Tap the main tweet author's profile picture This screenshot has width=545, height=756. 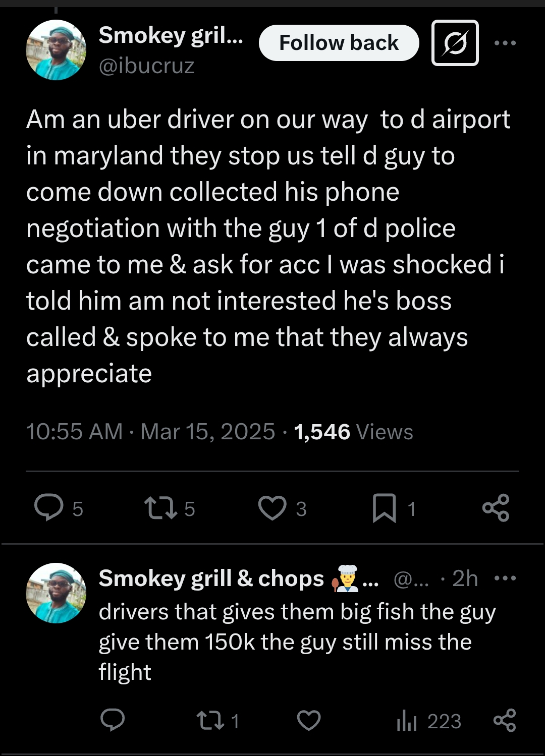pos(56,50)
